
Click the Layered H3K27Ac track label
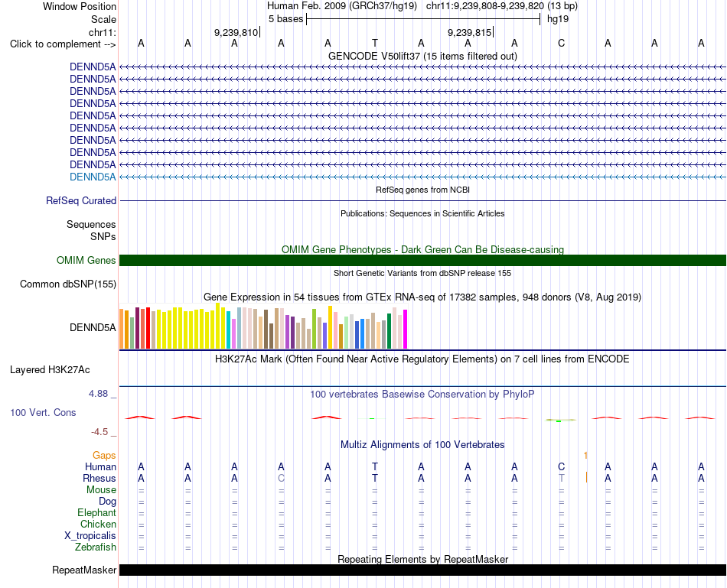tap(50, 370)
